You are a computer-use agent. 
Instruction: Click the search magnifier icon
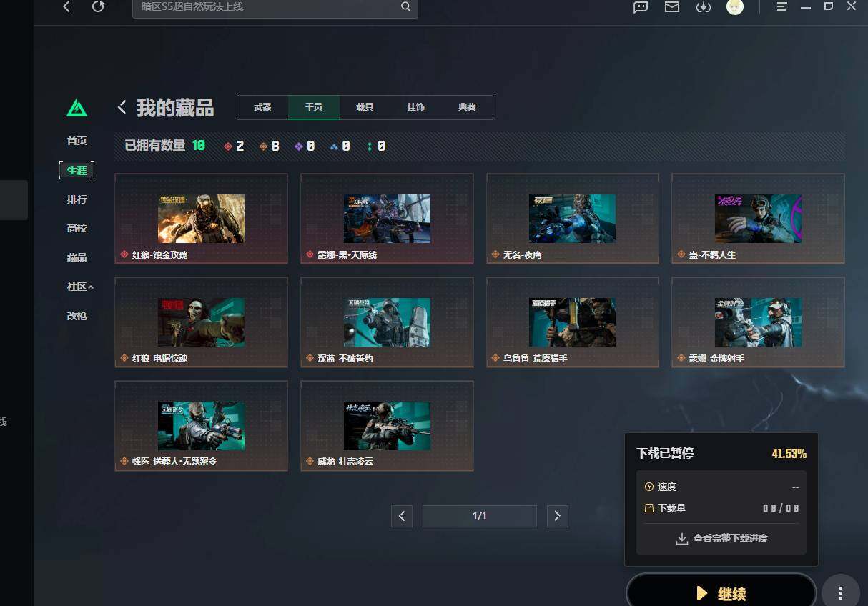tap(405, 7)
